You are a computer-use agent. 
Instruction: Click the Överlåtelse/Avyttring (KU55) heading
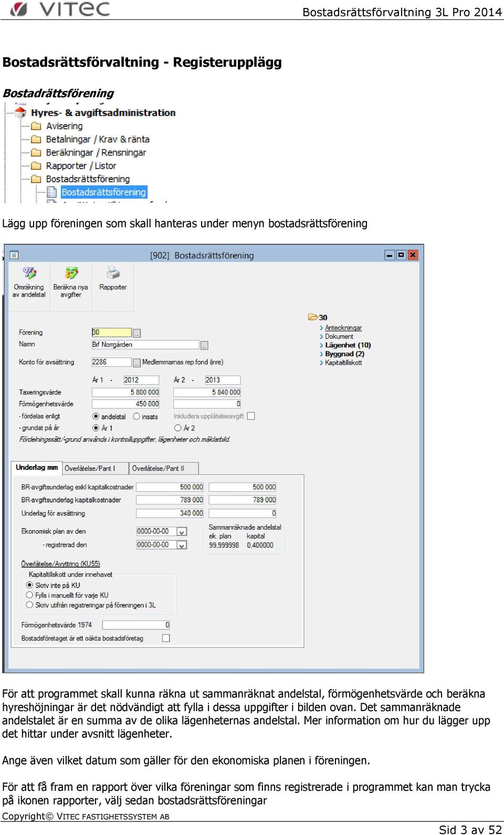[x=60, y=564]
